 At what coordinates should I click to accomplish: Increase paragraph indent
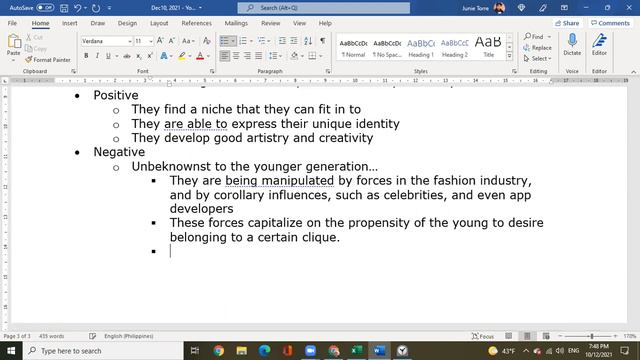(293, 41)
